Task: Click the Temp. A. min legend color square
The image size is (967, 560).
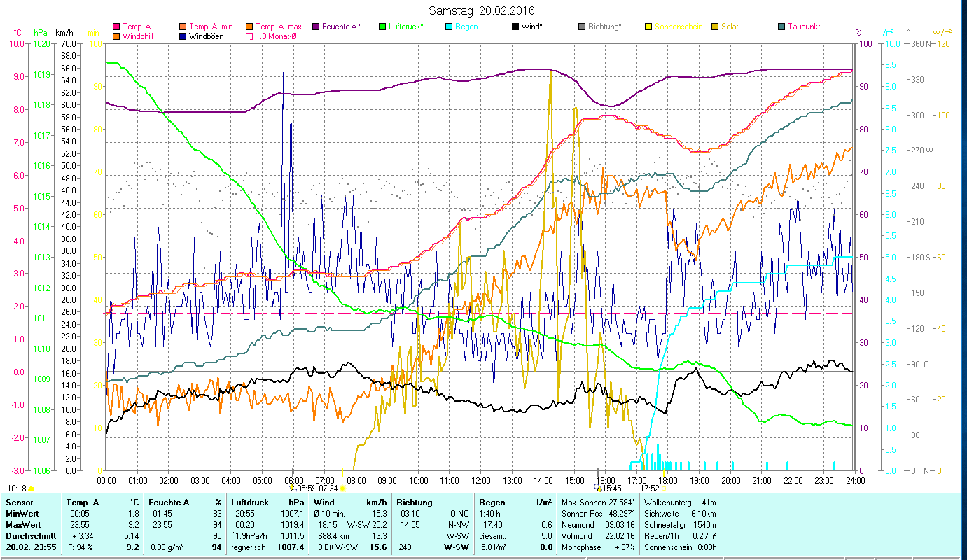Action: point(183,27)
